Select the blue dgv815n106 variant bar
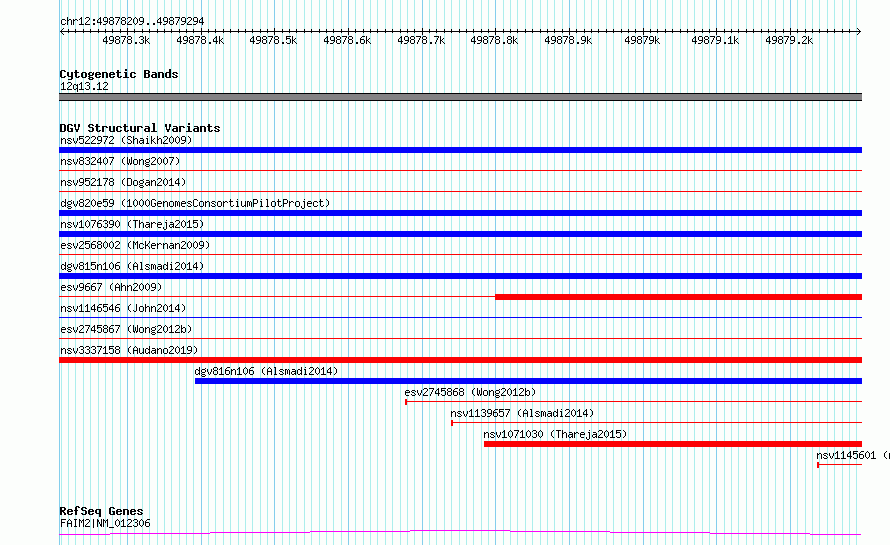Image resolution: width=890 pixels, height=545 pixels. 460,276
